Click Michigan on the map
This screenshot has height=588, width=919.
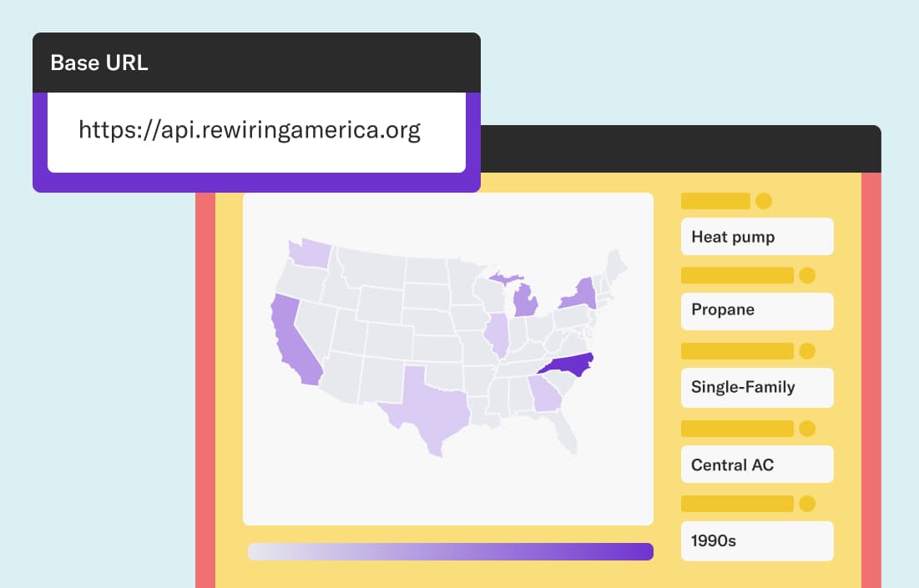coord(525,300)
